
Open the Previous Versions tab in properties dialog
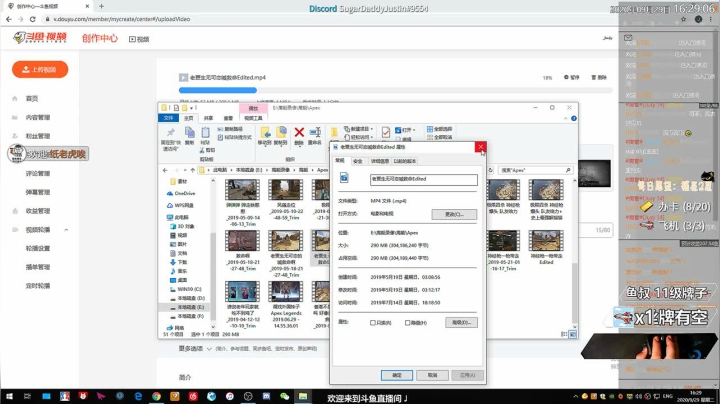pyautogui.click(x=405, y=161)
